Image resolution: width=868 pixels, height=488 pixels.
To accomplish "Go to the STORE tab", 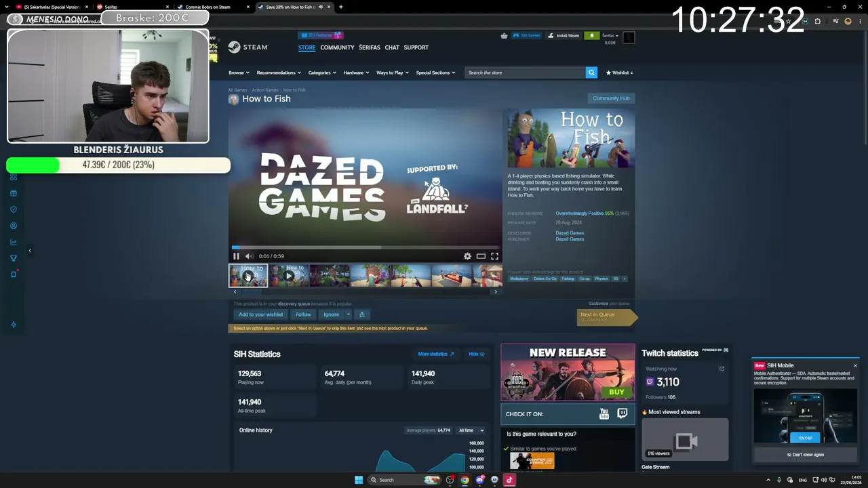I will pos(307,47).
